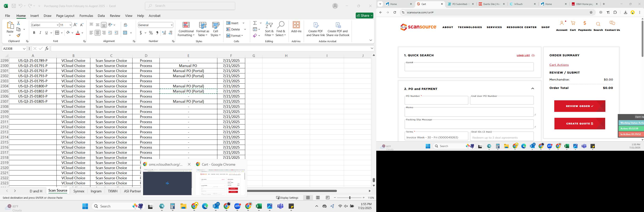The height and width of the screenshot is (212, 644).
Task: Click LOAD LIST link in Quick Search
Action: coord(526,55)
